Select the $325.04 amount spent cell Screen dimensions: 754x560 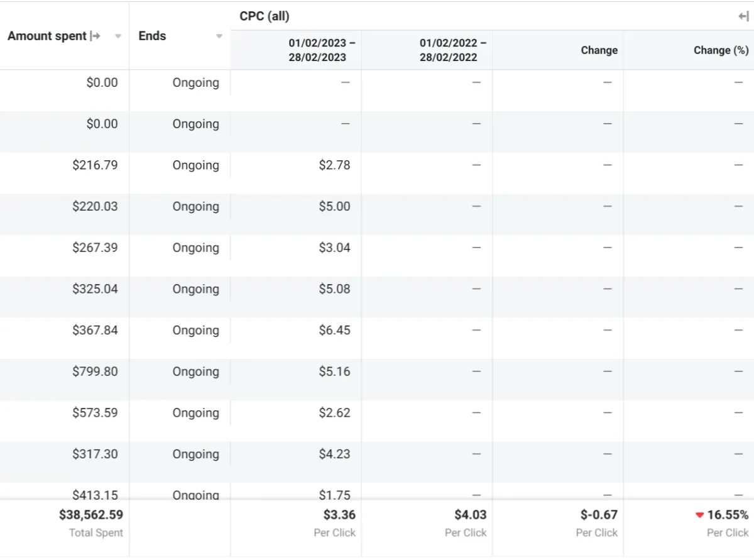click(95, 289)
